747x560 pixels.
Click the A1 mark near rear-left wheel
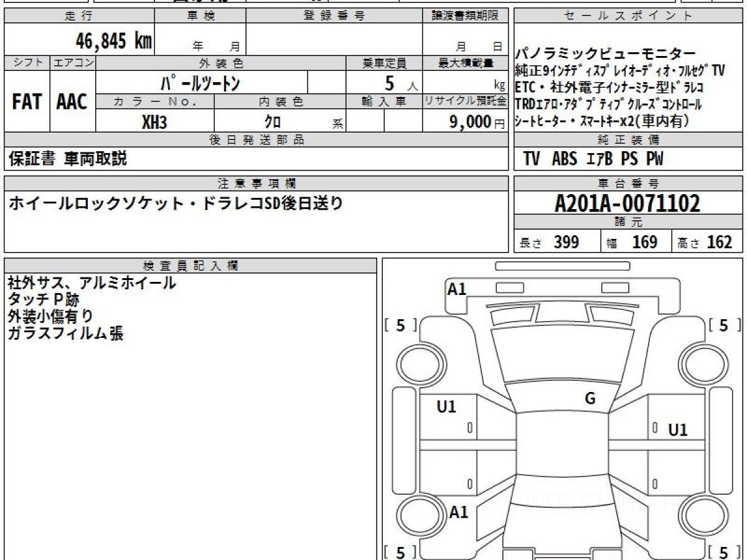(459, 512)
